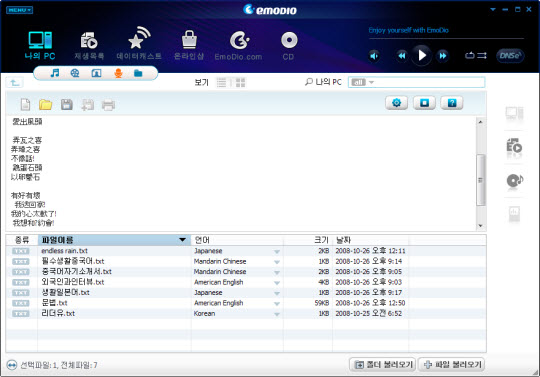The image size is (540, 377).
Task: Select 생활일본어.txt file
Action: (65, 292)
